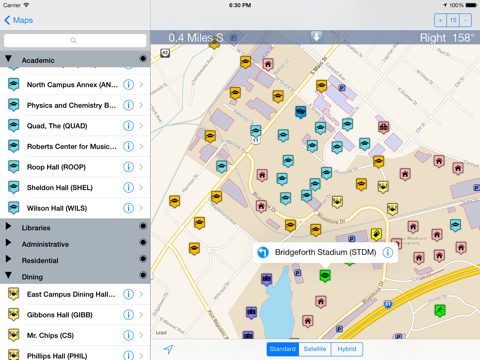The width and height of the screenshot is (480, 360).
Task: Click the green running-figure athletics pin
Action: 440,311
